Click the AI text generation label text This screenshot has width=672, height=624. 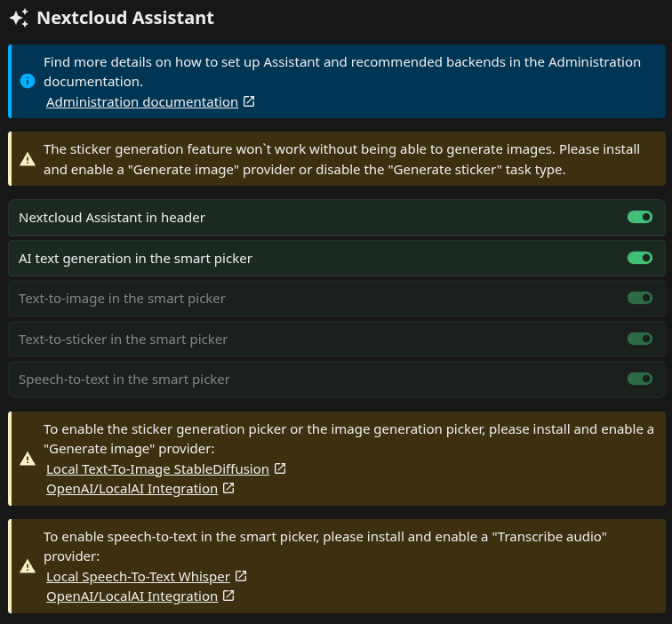pos(135,259)
